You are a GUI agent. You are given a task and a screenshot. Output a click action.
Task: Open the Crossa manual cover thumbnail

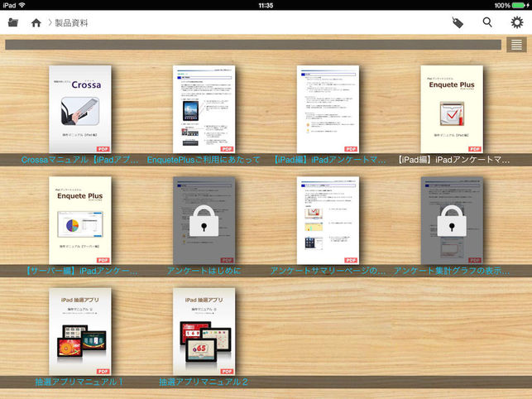tap(80, 109)
